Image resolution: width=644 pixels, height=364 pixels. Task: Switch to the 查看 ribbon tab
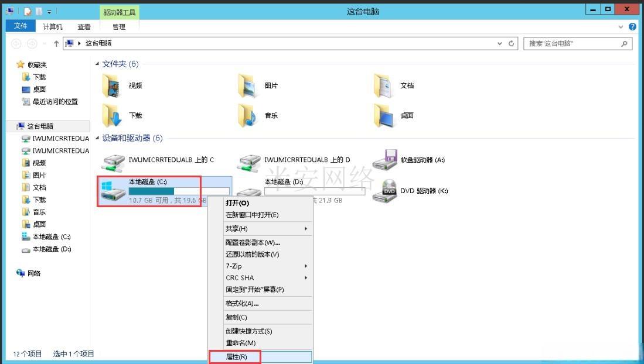click(84, 27)
